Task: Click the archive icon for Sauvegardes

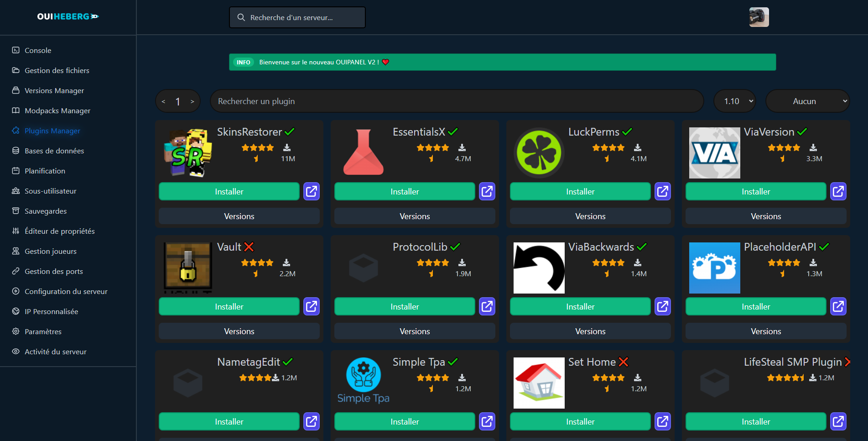Action: [16, 211]
